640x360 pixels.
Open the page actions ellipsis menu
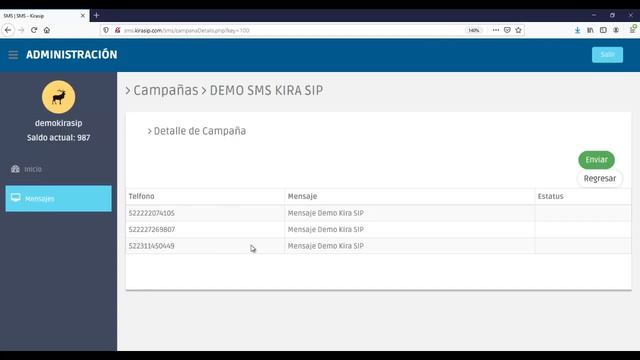pyautogui.click(x=496, y=30)
